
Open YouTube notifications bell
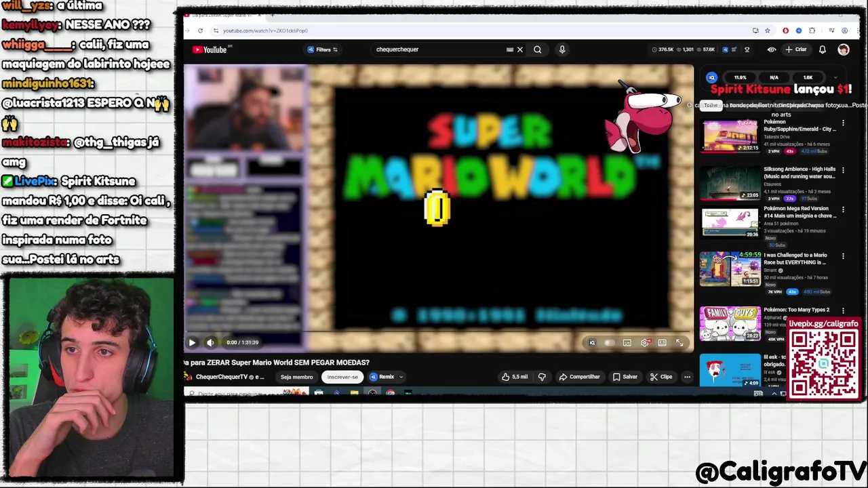(823, 49)
